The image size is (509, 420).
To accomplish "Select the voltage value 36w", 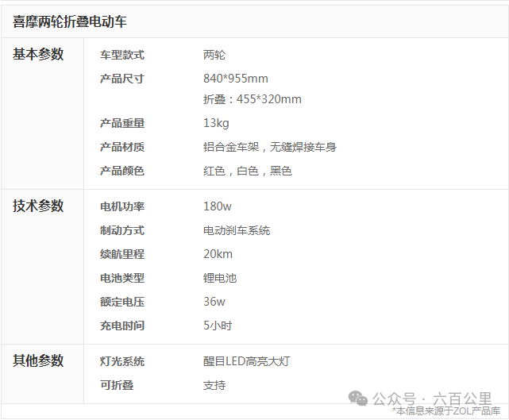I will (x=214, y=302).
